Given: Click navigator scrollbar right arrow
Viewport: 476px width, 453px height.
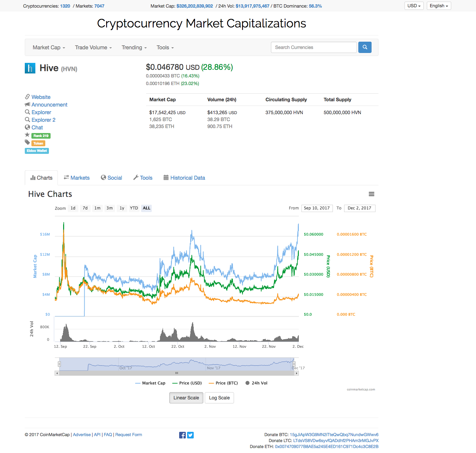Looking at the screenshot, I should click(x=297, y=373).
